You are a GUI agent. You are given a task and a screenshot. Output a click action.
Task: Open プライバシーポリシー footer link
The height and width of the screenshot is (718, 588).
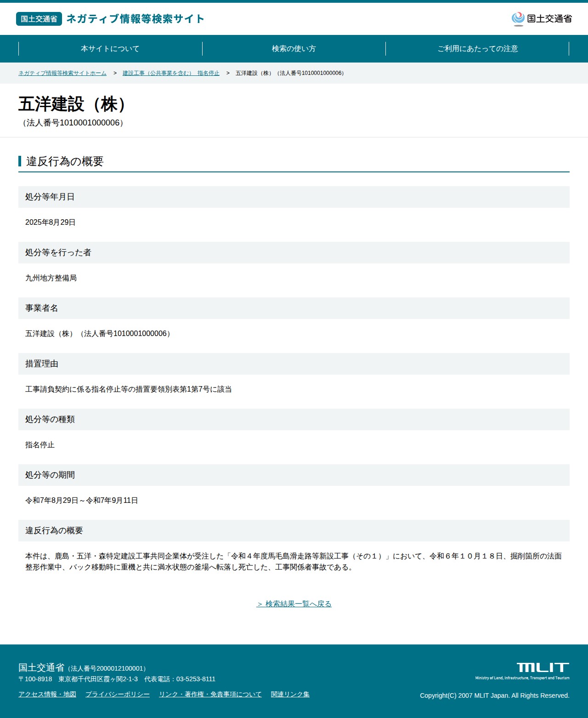(118, 694)
